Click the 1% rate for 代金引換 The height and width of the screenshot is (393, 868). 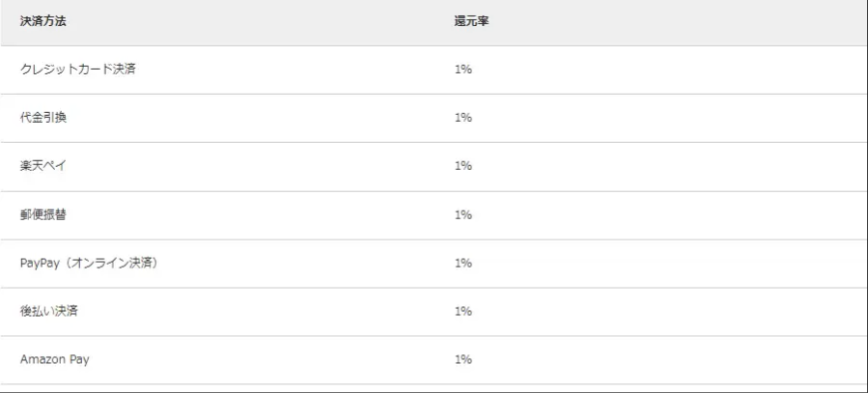(462, 118)
